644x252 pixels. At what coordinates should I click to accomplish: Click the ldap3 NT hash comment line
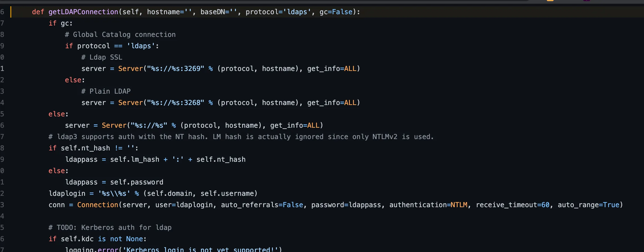point(241,137)
